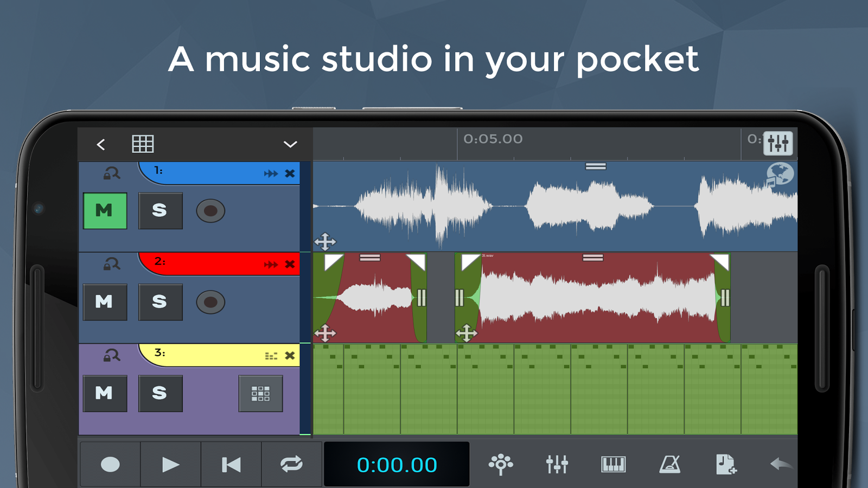The image size is (868, 488).
Task: Arm track 2 for recording
Action: (x=210, y=302)
